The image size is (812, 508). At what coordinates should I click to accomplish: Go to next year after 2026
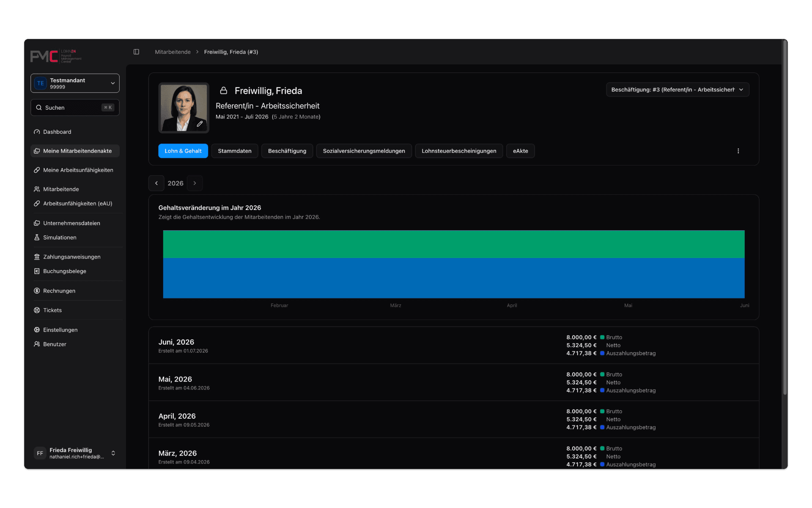(x=195, y=183)
